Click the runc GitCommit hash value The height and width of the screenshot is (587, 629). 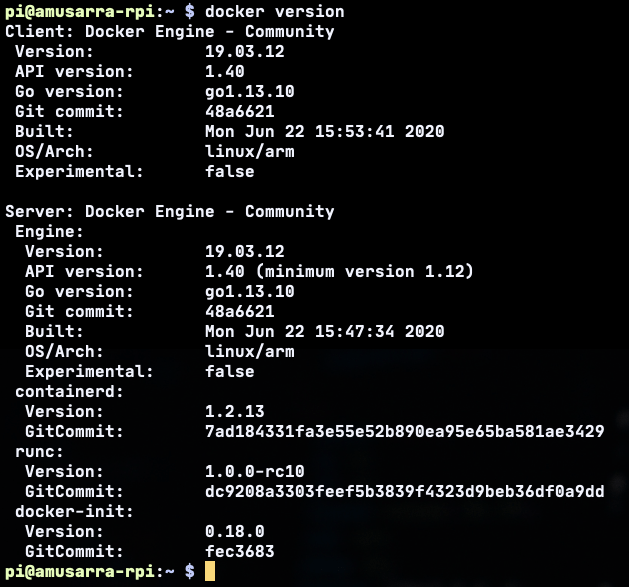click(405, 491)
